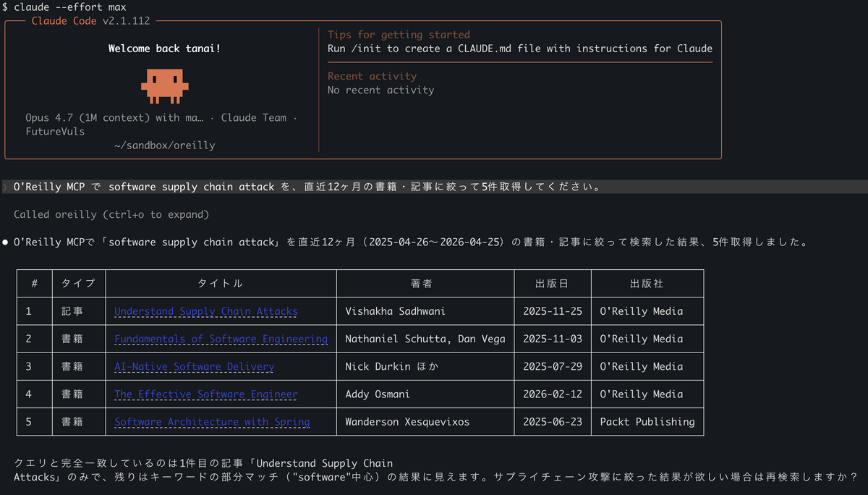868x495 pixels.
Task: Click 'No recent activity' text
Action: pyautogui.click(x=380, y=90)
